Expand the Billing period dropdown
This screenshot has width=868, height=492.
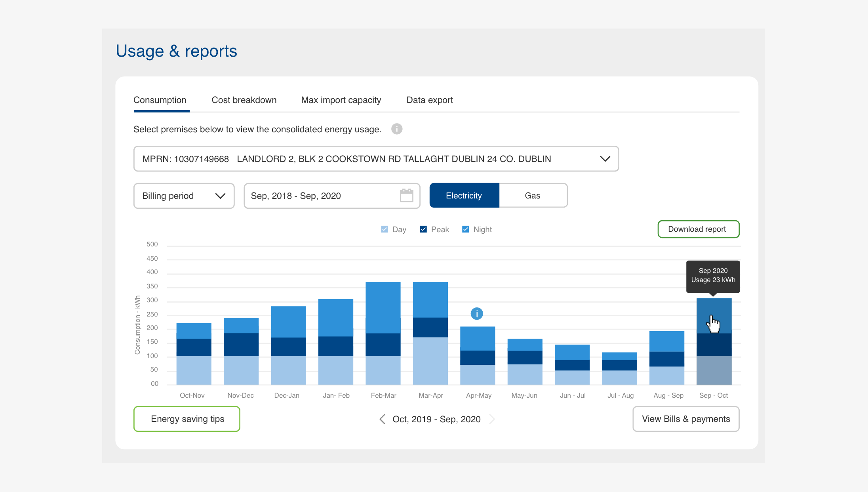pyautogui.click(x=184, y=196)
